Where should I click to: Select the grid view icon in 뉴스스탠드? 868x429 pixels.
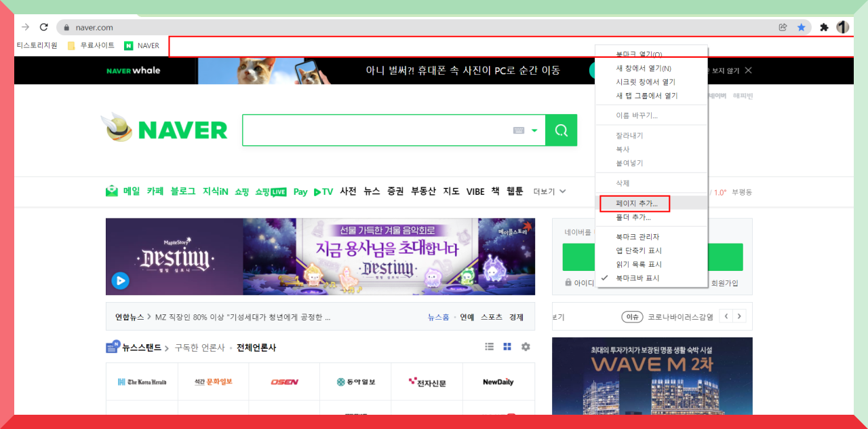(x=507, y=346)
